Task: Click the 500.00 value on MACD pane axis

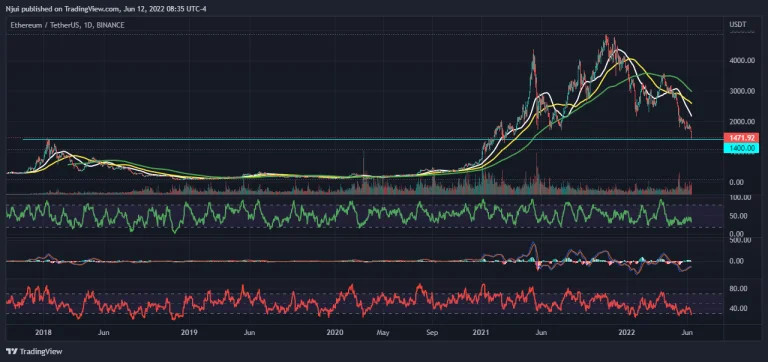Action: pos(740,240)
